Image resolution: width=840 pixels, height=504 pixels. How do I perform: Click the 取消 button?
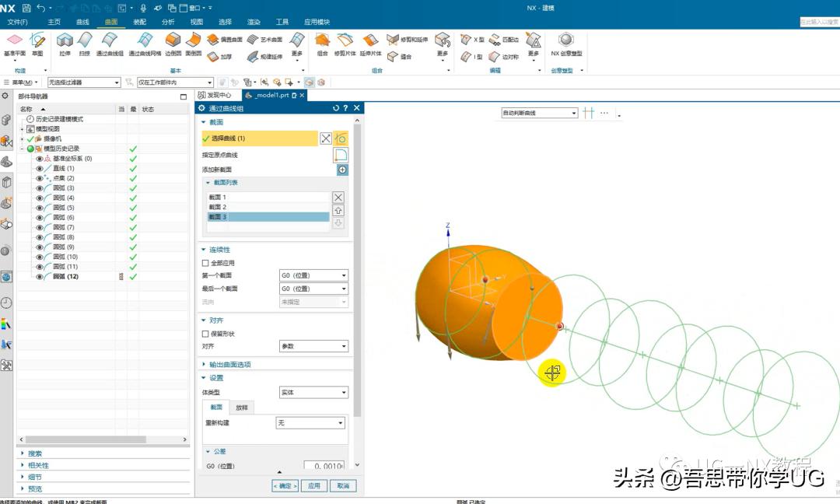point(342,485)
